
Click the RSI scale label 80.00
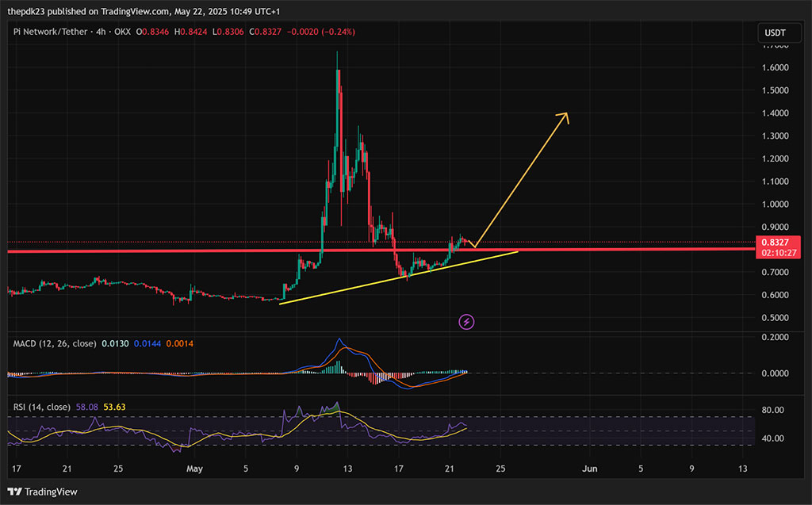(773, 410)
